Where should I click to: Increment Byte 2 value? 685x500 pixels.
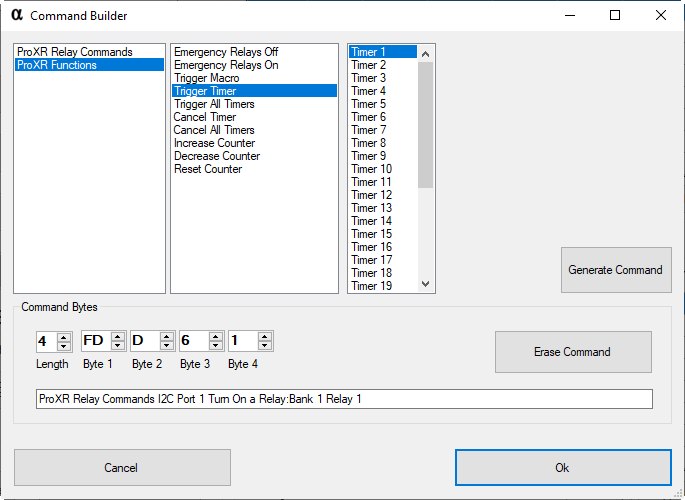167,337
